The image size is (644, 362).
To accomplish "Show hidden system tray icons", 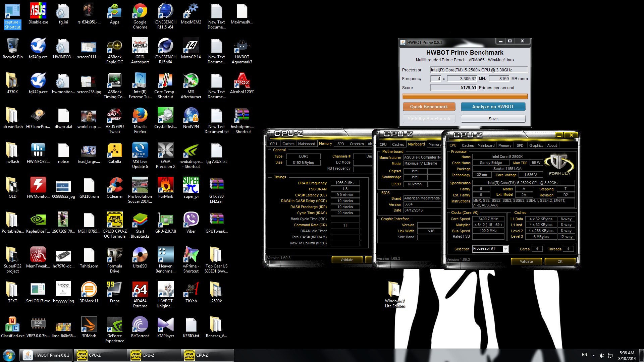I will coord(594,356).
